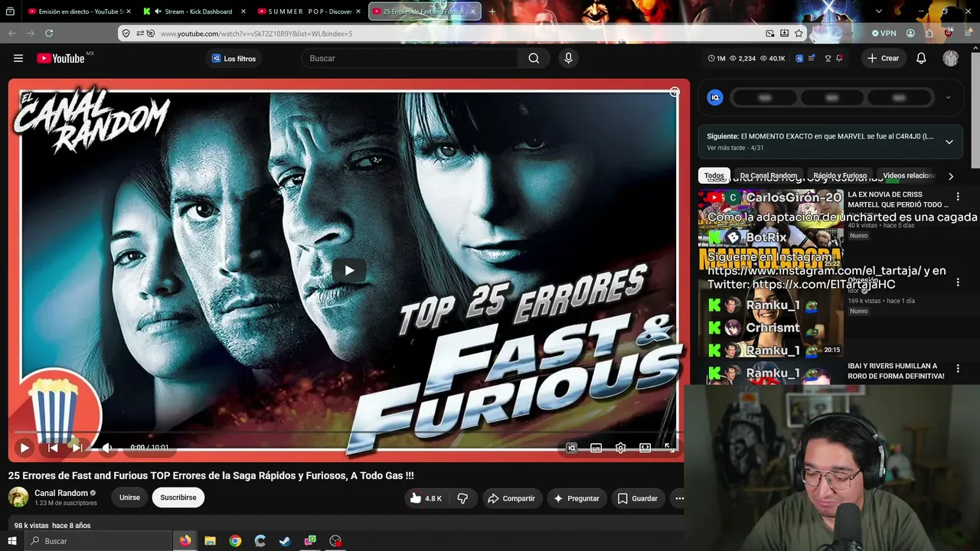Open YouTube notifications bell
This screenshot has width=980, height=551.
[x=921, y=58]
